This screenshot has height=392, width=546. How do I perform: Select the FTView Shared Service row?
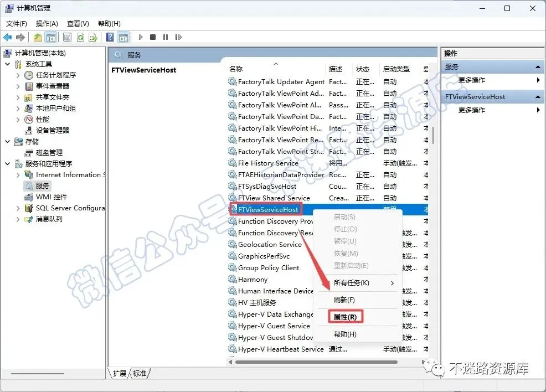click(328, 198)
